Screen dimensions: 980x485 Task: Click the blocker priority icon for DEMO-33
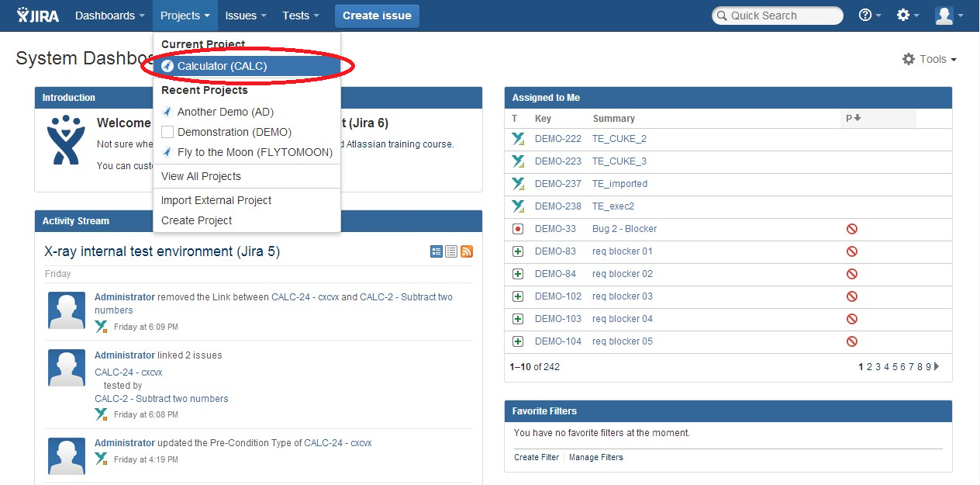[851, 229]
